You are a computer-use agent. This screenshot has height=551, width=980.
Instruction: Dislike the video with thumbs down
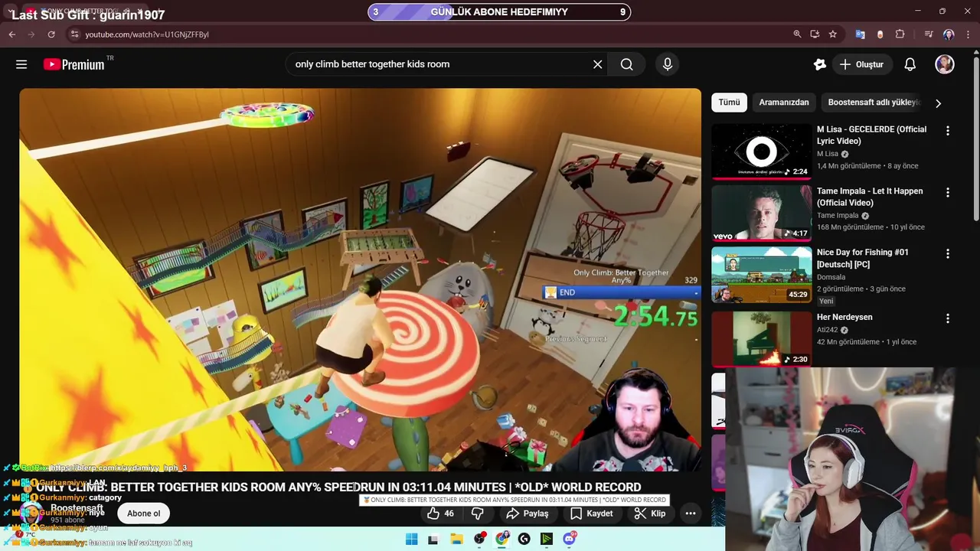point(477,514)
